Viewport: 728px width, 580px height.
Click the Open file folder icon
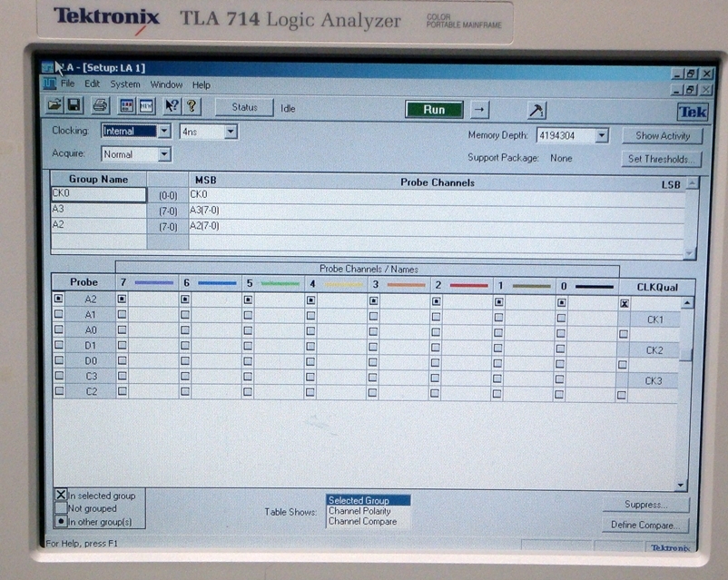coord(54,105)
